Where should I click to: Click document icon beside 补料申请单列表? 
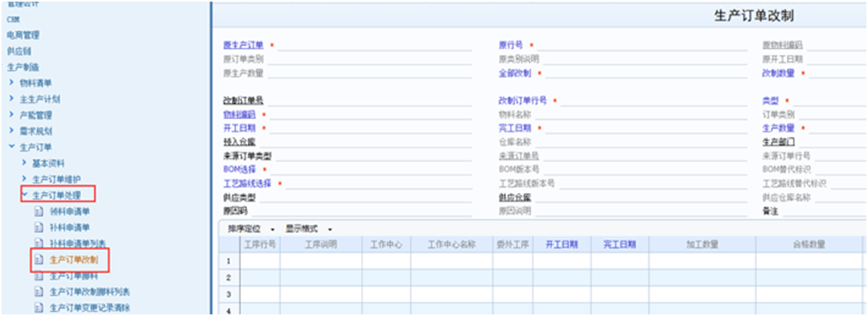(38, 244)
